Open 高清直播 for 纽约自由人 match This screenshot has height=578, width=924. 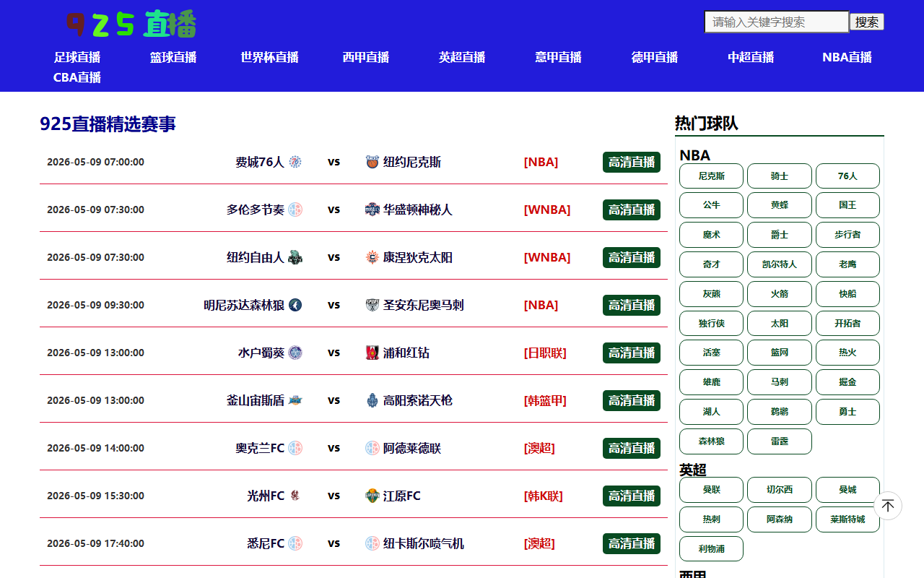point(632,257)
